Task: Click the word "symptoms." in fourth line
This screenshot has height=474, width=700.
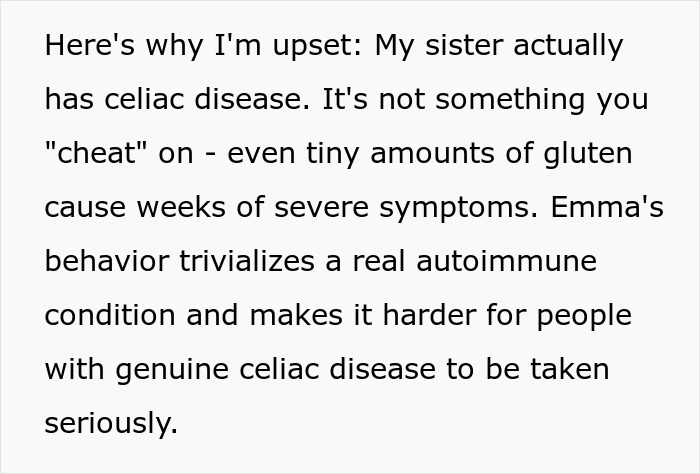Action: point(459,209)
